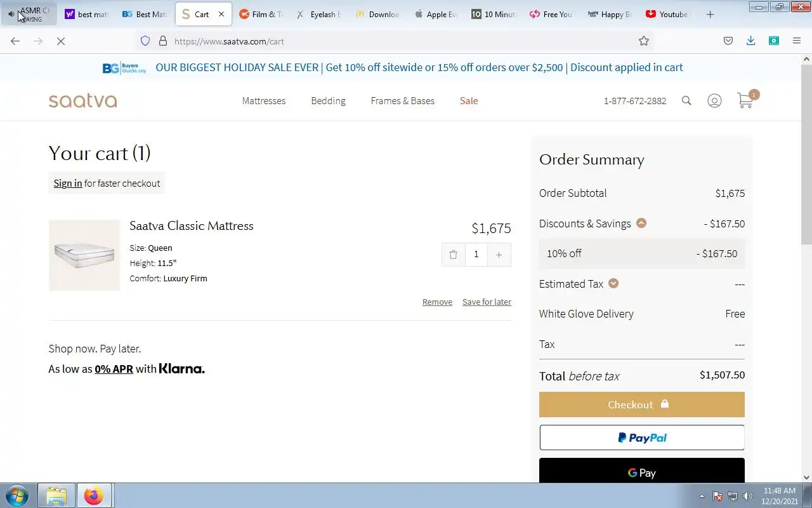
Task: Switch to the BG Best Mattress tab
Action: pos(145,14)
